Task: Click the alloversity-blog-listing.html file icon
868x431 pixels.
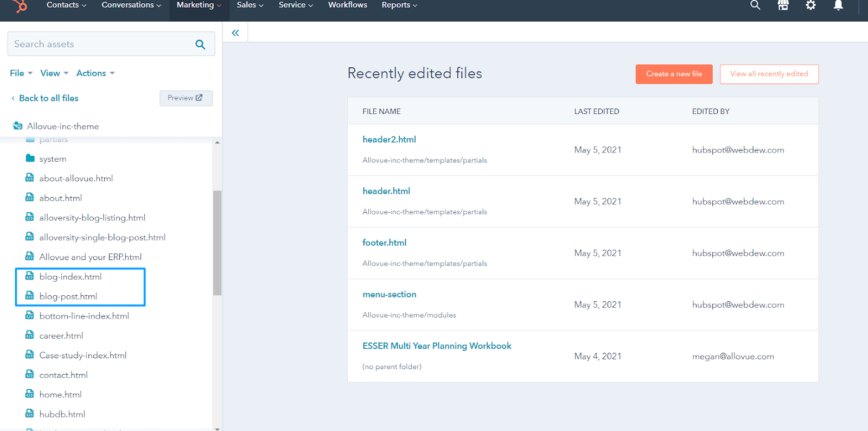Action: click(x=30, y=217)
